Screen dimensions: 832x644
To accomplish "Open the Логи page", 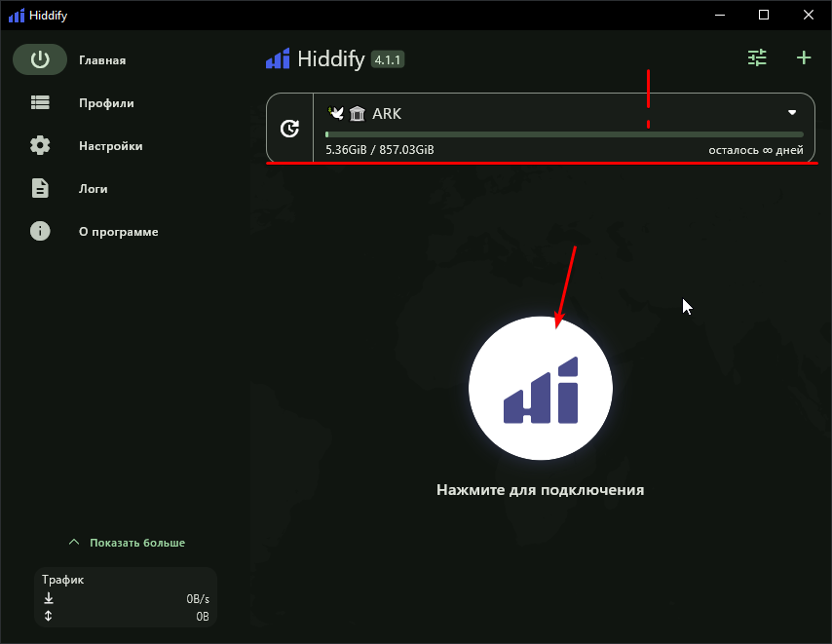I will point(94,189).
